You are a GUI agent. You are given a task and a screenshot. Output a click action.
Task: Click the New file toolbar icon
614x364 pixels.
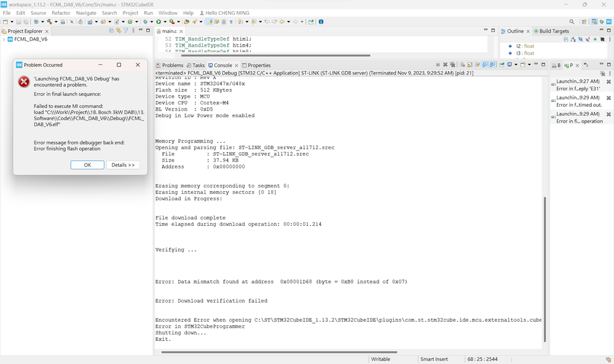click(5, 21)
